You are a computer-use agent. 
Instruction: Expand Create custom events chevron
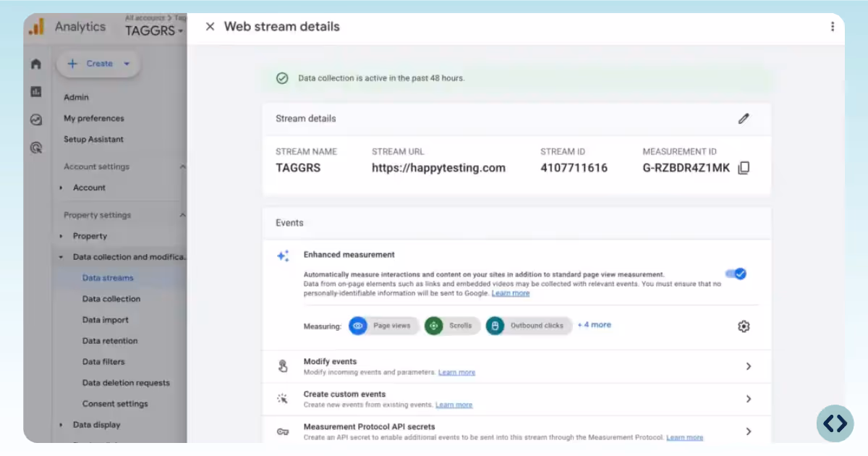pos(749,399)
